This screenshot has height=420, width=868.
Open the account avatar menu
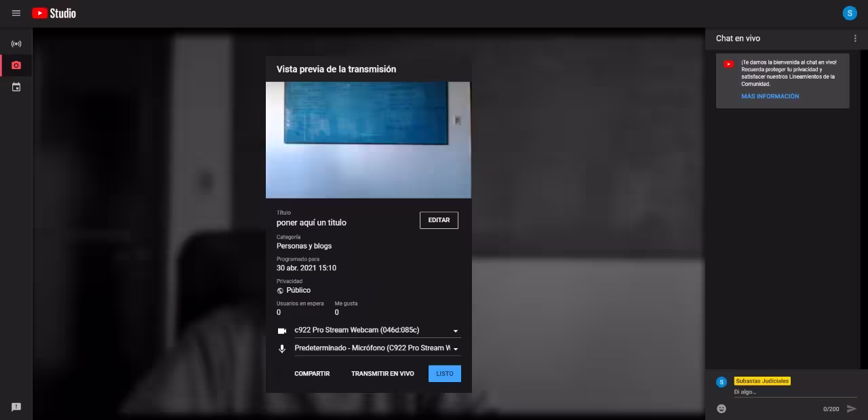[849, 13]
